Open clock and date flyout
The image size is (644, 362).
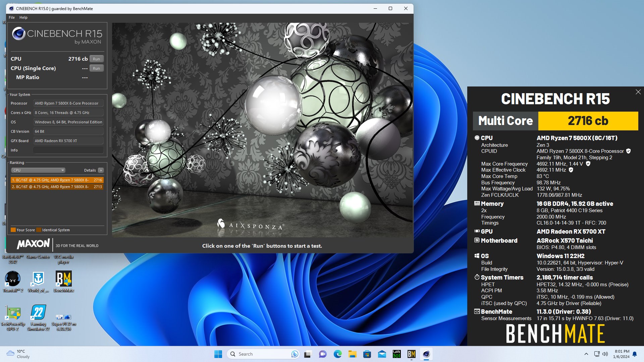click(622, 354)
